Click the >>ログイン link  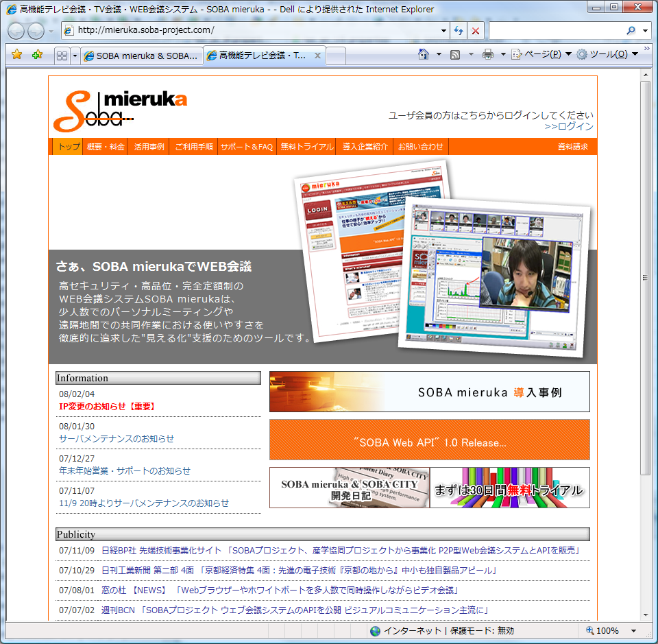coord(569,126)
